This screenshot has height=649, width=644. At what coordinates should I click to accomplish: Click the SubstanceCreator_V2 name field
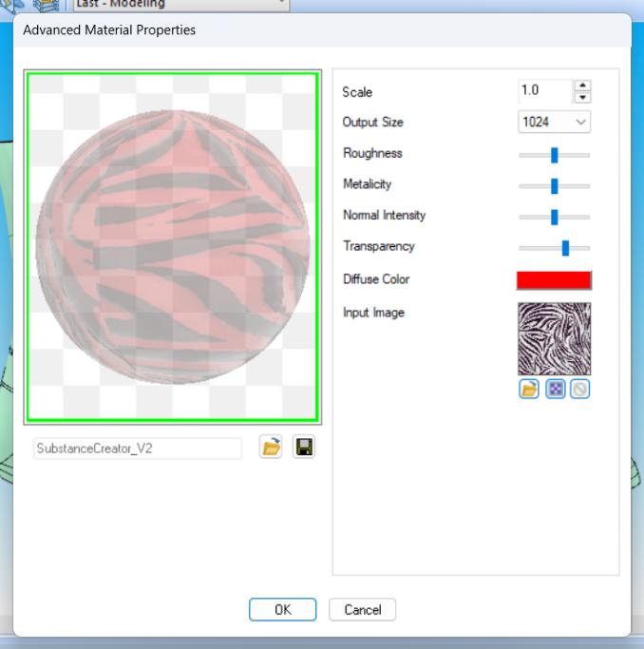click(138, 449)
